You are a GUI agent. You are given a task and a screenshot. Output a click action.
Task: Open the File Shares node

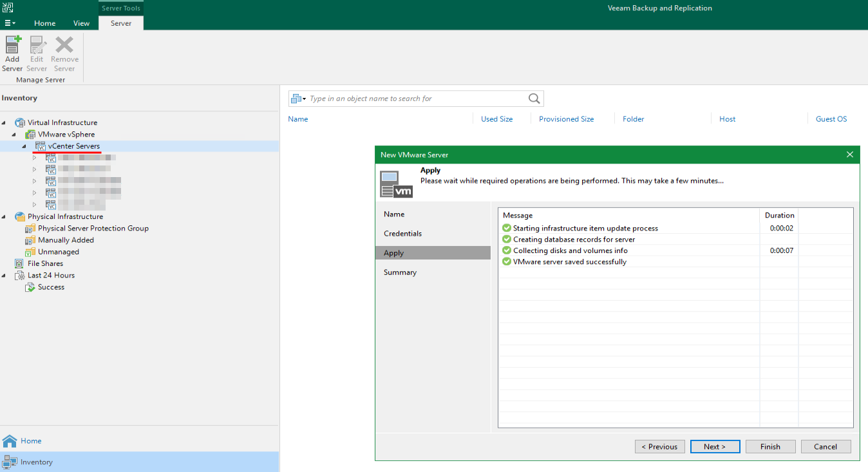pyautogui.click(x=45, y=263)
